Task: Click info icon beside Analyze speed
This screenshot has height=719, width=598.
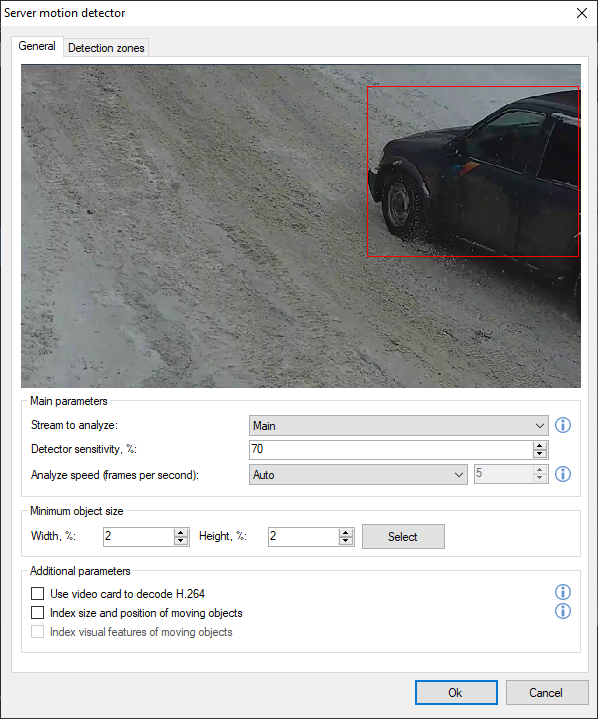Action: (563, 474)
